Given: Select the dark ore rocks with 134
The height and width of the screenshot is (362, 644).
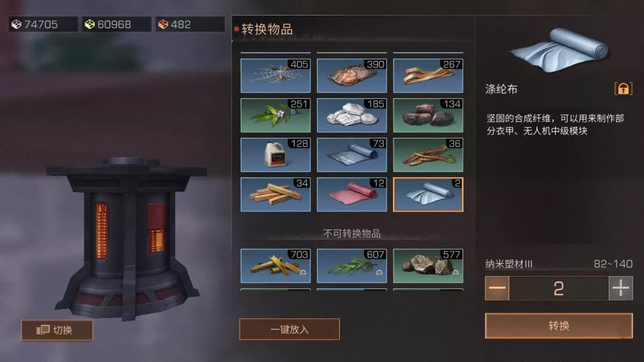Looking at the screenshot, I should (428, 115).
